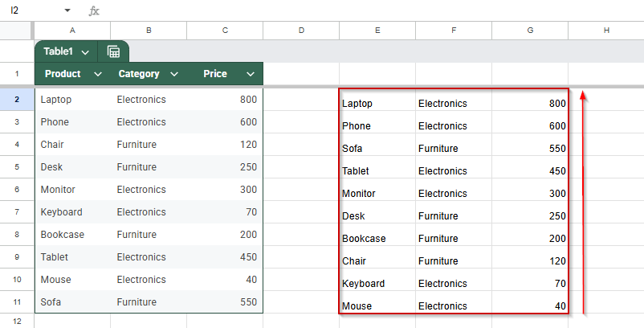Select price 120 in column C
Viewport: 644px width, 328px height.
[225, 145]
